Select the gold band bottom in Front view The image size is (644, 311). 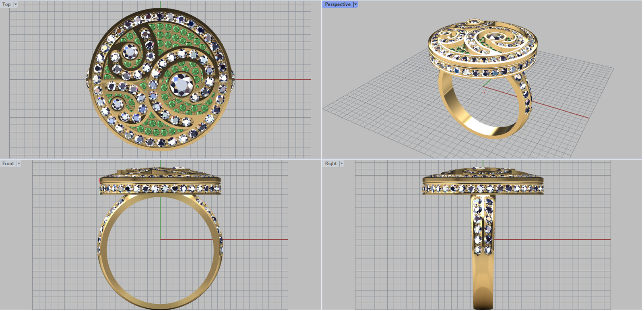160,305
